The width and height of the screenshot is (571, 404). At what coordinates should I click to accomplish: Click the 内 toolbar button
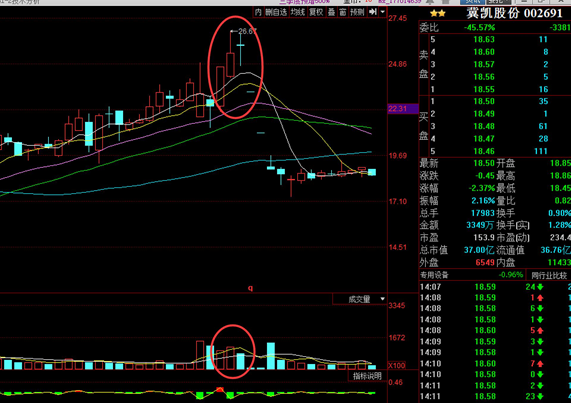coord(258,12)
